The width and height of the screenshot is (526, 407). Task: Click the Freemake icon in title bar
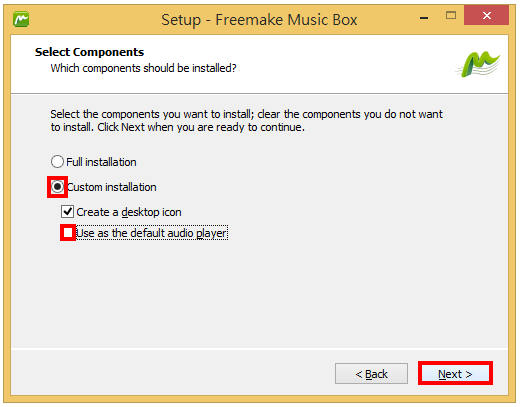click(x=21, y=19)
